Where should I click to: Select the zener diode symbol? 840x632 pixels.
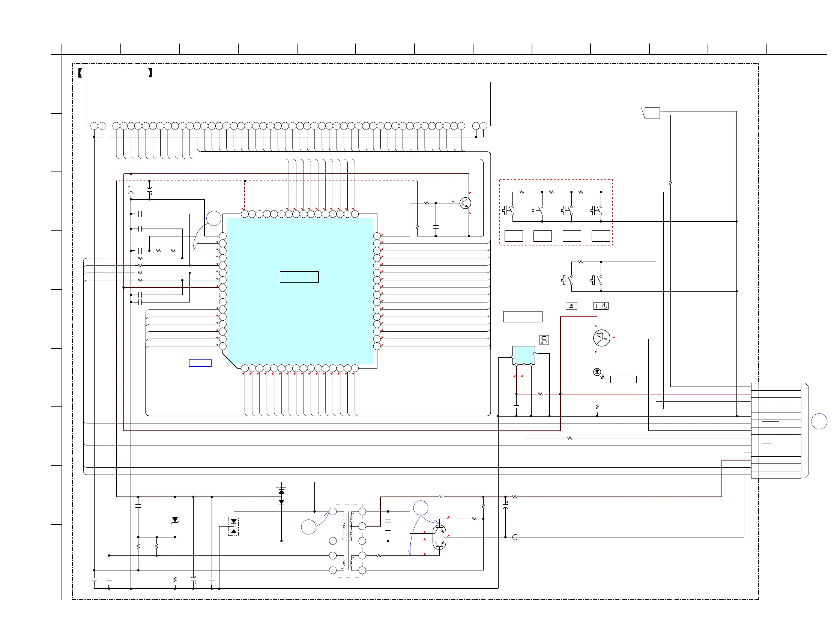[x=175, y=520]
